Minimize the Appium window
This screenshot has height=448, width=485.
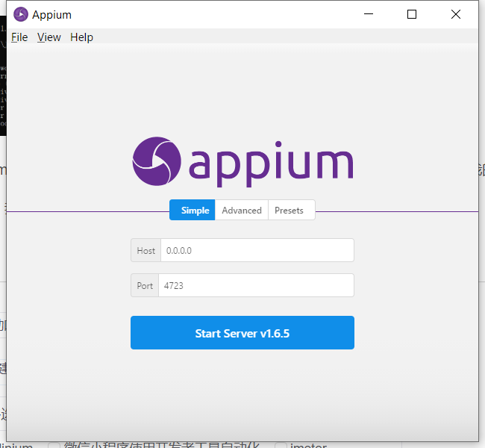369,14
